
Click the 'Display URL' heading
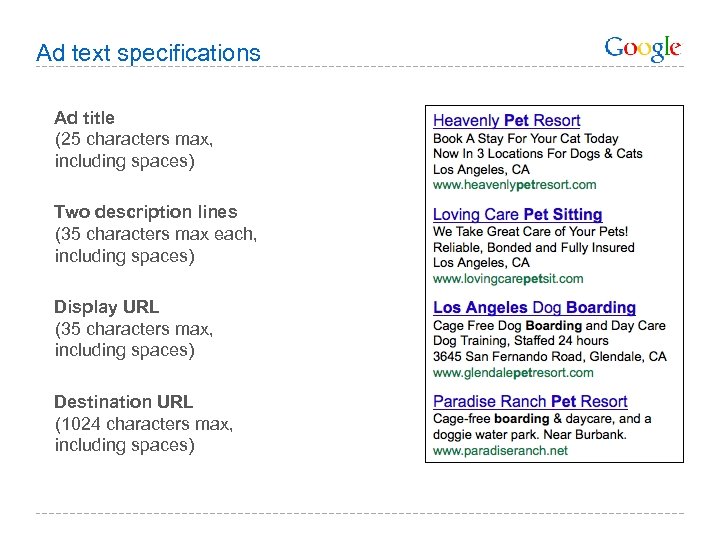coord(107,307)
